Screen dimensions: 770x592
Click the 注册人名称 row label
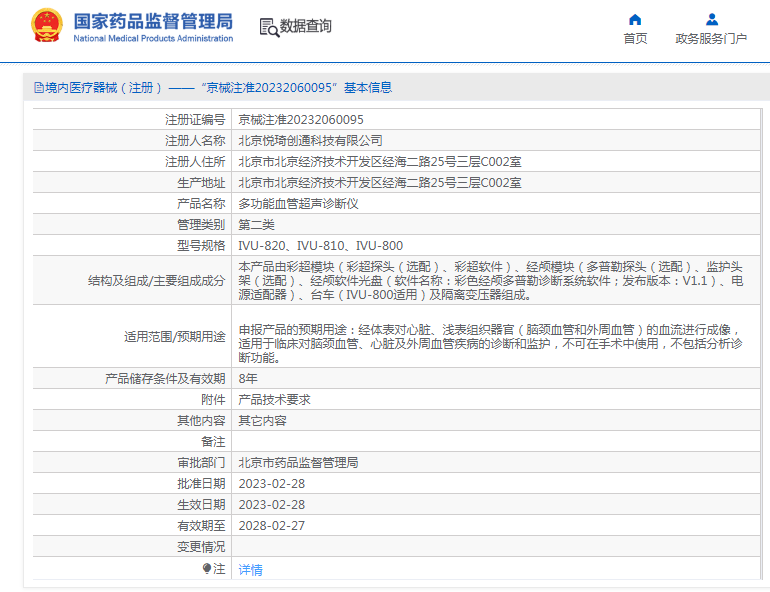pos(195,141)
